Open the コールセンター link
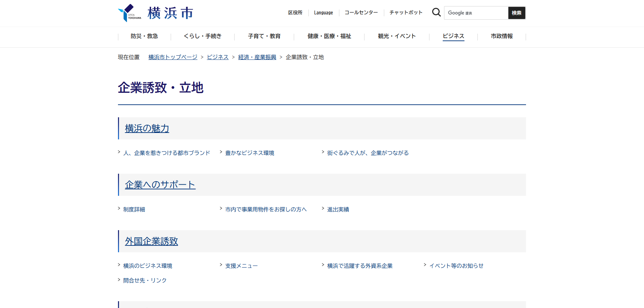 (x=361, y=13)
